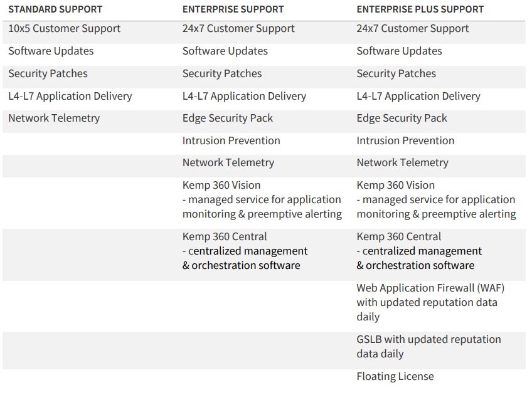
Task: Click the ENTERPRISE PLUS SUPPORT column header
Action: coord(420,9)
